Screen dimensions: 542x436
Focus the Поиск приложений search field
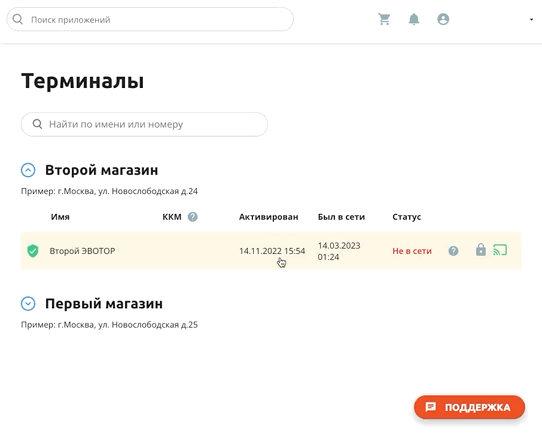[150, 19]
